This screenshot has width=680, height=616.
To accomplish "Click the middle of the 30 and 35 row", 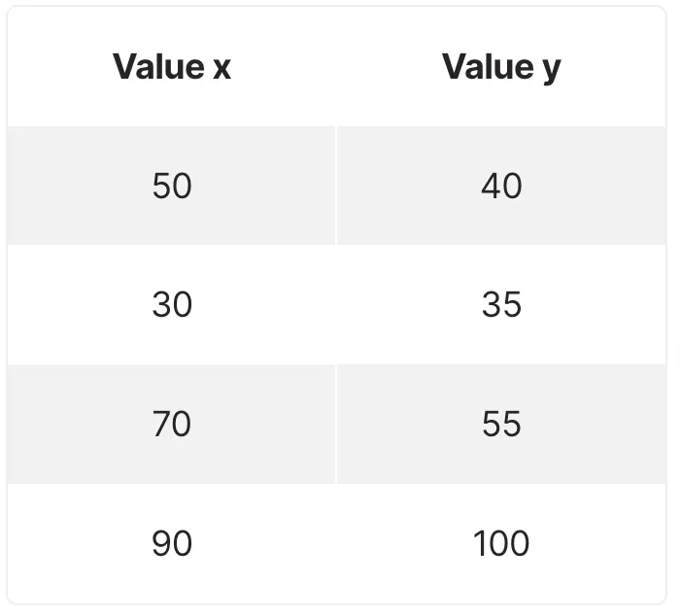I will 336,305.
